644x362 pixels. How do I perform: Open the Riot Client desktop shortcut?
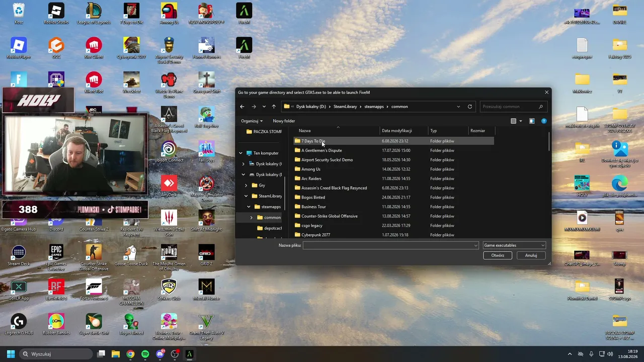[x=94, y=48]
